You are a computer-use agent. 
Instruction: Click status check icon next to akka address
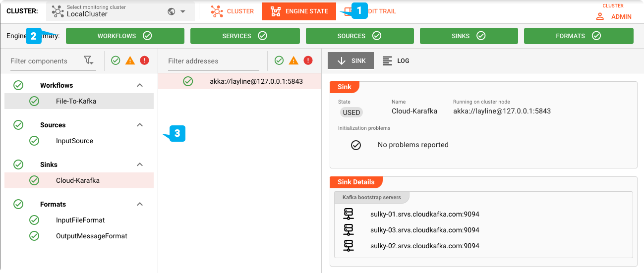tap(188, 81)
